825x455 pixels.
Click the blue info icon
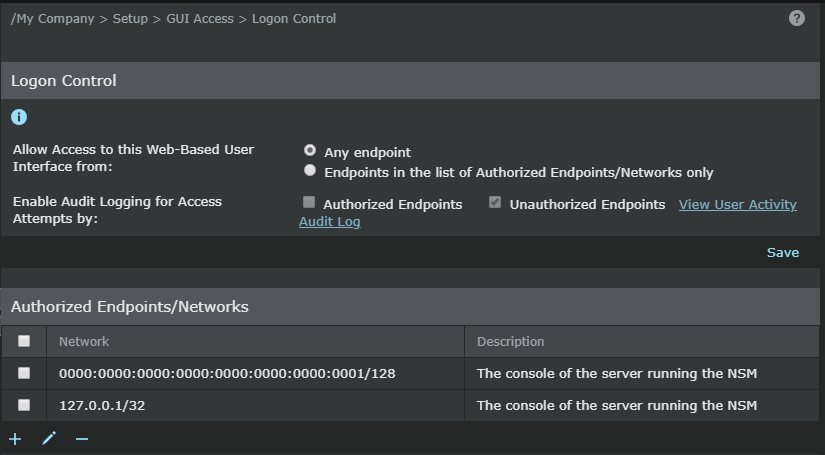(x=19, y=117)
